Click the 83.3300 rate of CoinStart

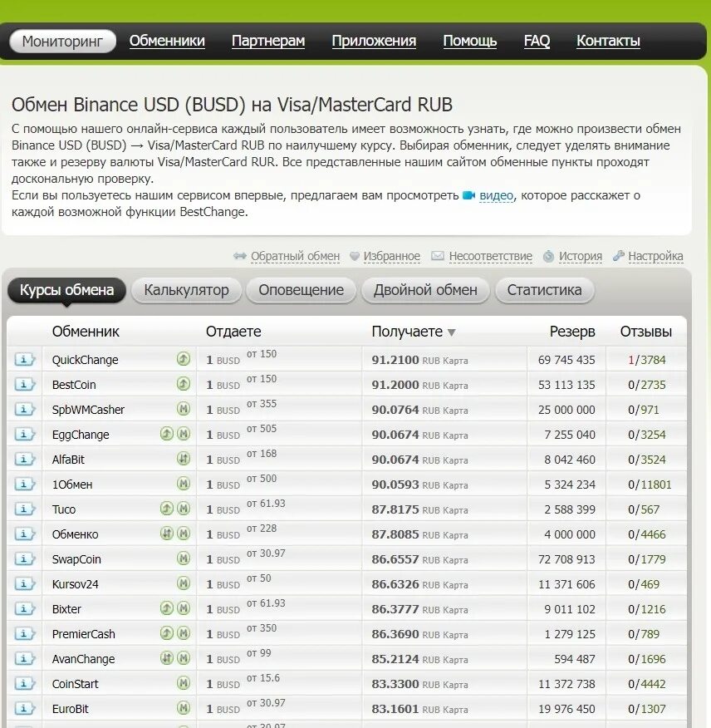(x=395, y=684)
